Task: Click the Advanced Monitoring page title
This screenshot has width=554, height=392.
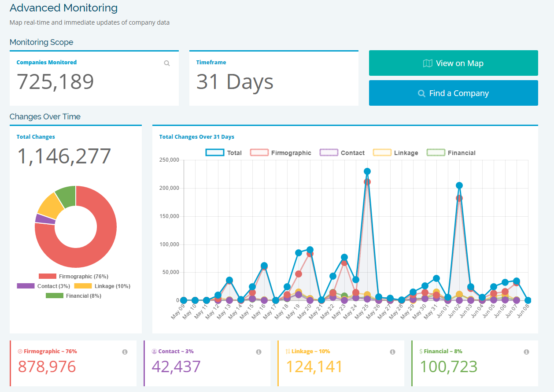Action: [63, 8]
